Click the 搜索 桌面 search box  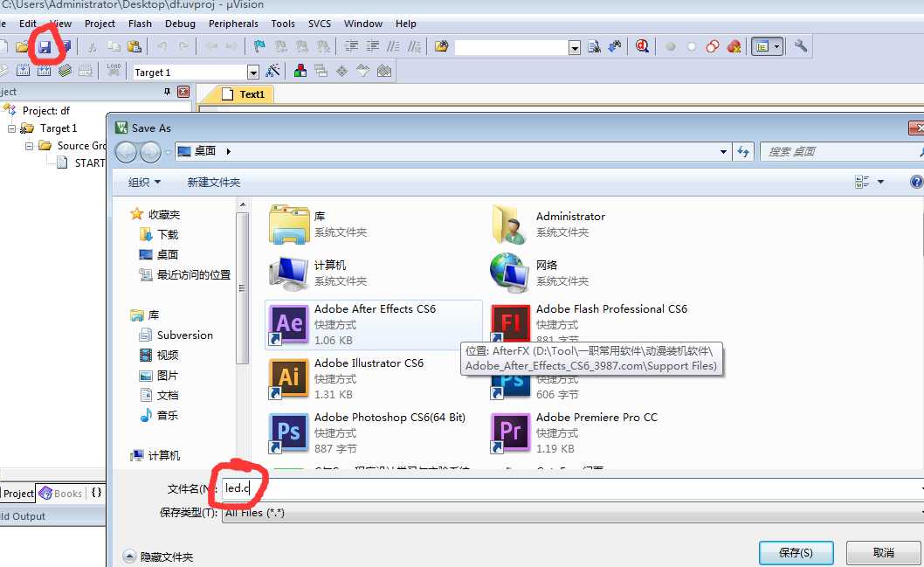pos(842,151)
